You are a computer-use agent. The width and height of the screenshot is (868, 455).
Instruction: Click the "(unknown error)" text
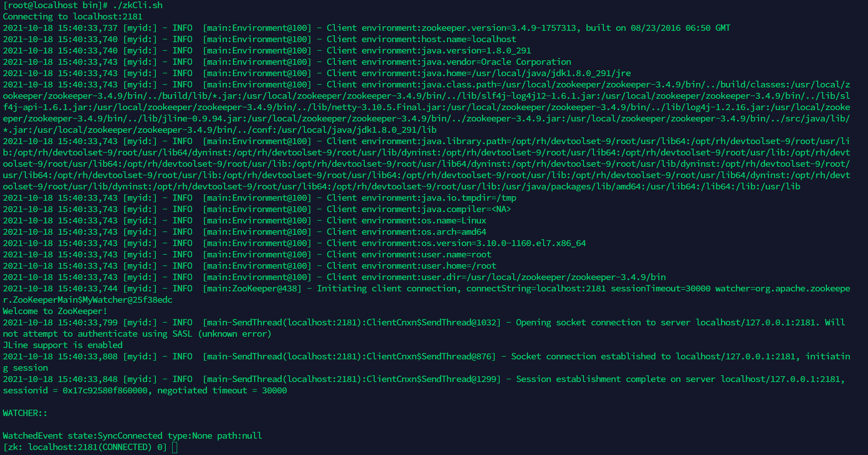point(235,334)
